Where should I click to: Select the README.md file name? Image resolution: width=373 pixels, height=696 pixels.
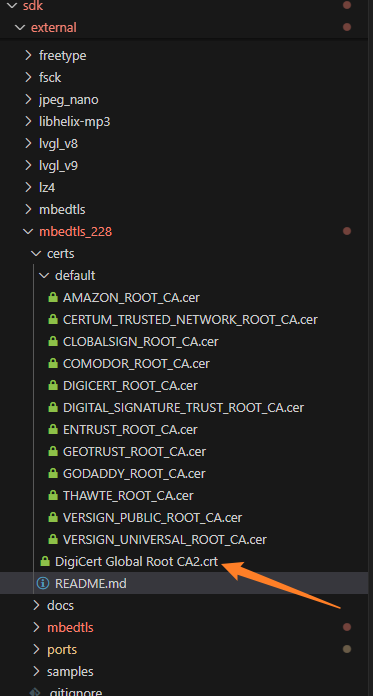point(91,583)
